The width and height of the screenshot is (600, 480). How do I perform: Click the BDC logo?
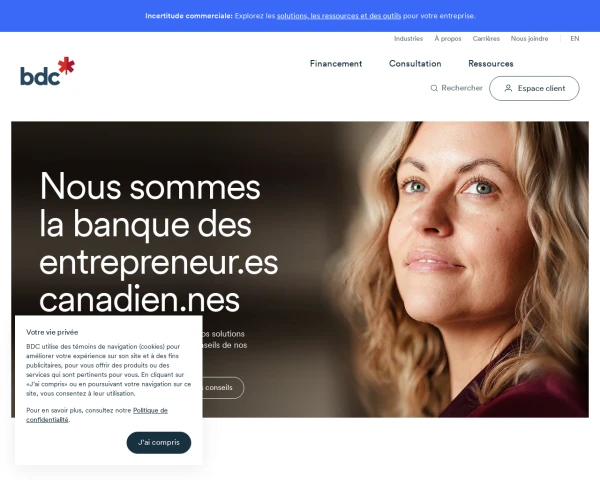tap(47, 71)
